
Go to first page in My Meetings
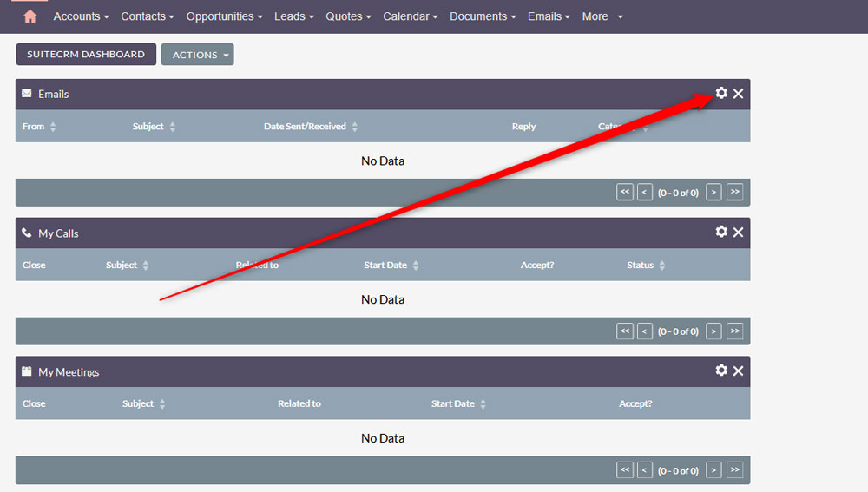point(624,469)
